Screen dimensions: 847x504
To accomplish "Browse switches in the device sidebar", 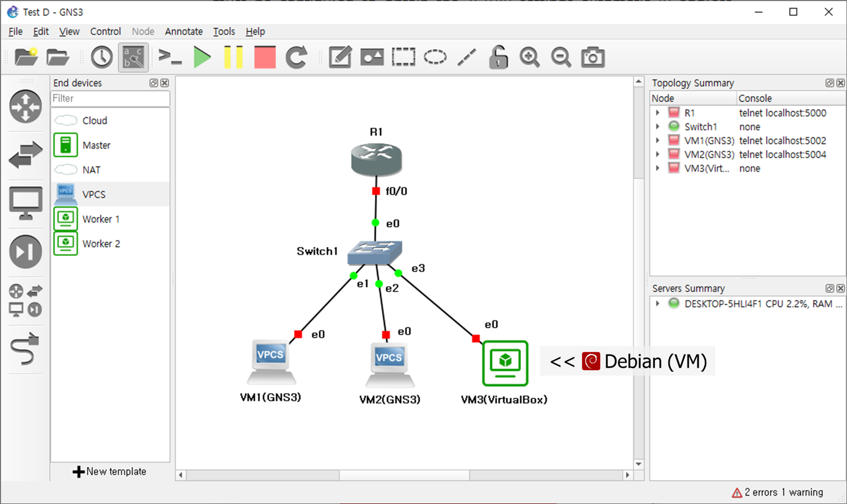I will coord(25,154).
